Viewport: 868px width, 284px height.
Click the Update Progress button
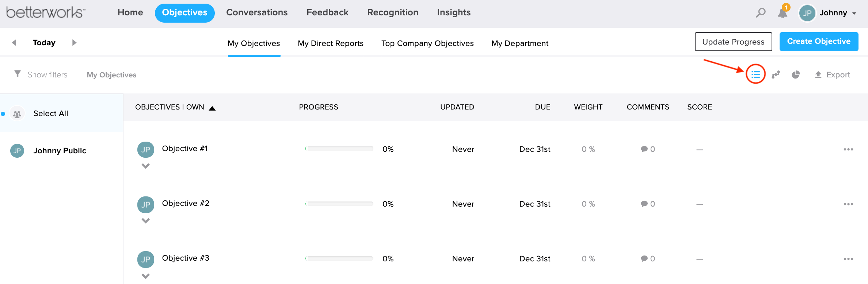(733, 41)
